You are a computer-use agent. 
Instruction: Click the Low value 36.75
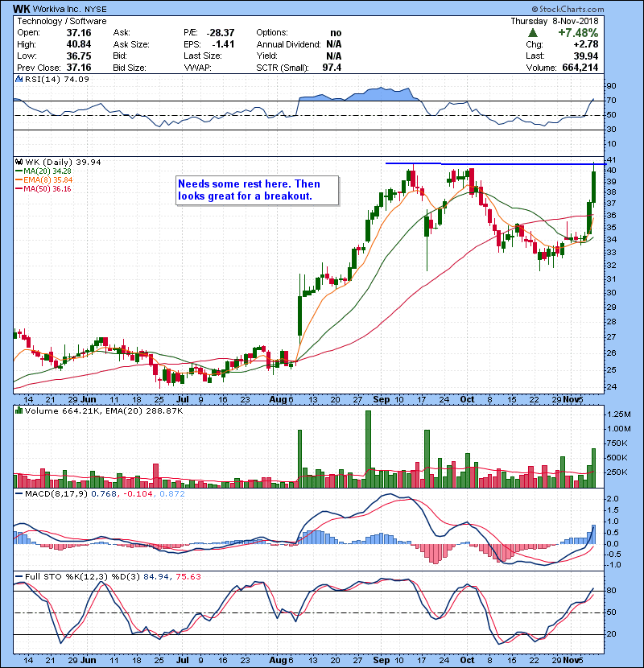tap(79, 56)
